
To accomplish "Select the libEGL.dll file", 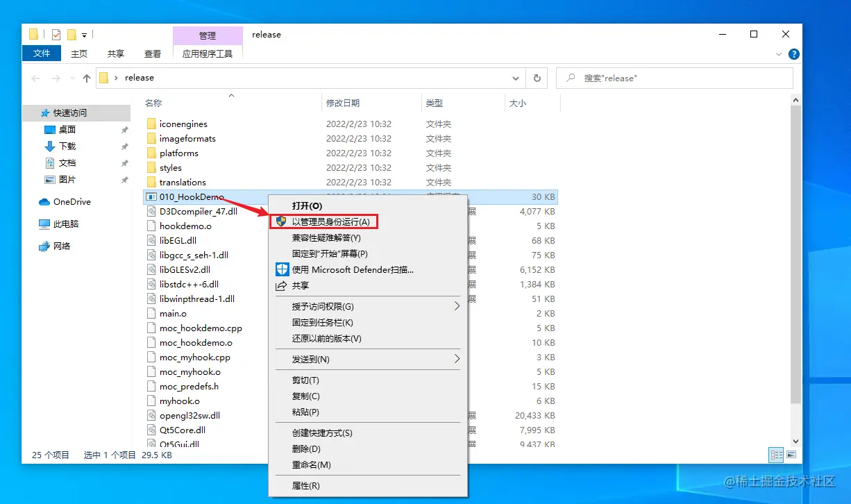I will (x=178, y=241).
